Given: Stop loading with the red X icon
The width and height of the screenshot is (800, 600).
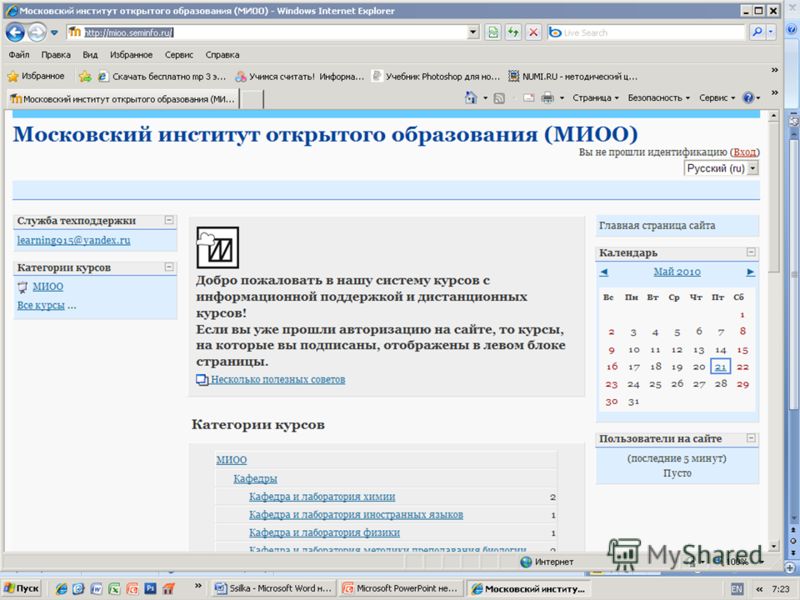Looking at the screenshot, I should (x=533, y=33).
